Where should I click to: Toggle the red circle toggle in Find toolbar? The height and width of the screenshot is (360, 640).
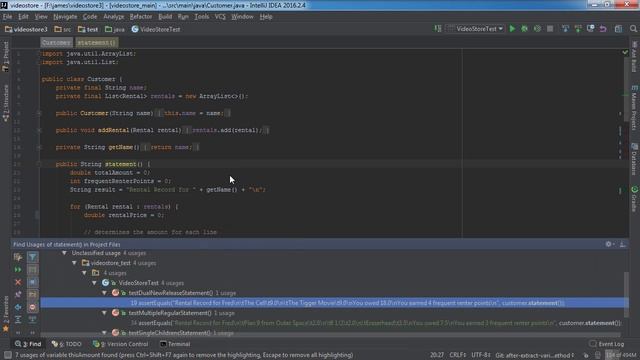coord(33,307)
